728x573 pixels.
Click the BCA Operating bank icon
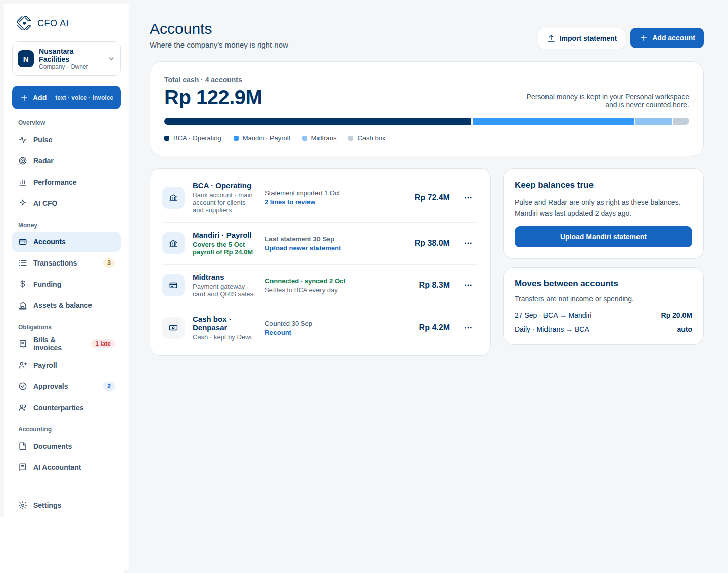[173, 198]
